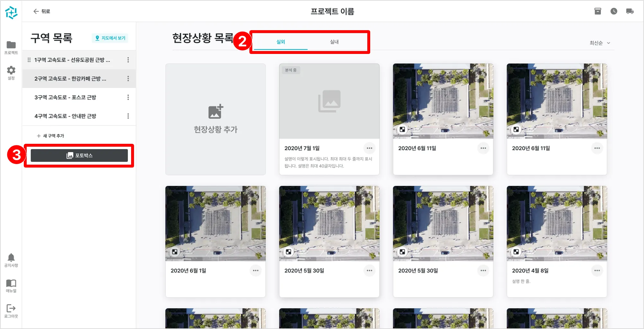Click the placeholder image icon in 분석 중 card
Viewport: 644px width, 329px height.
tap(329, 101)
